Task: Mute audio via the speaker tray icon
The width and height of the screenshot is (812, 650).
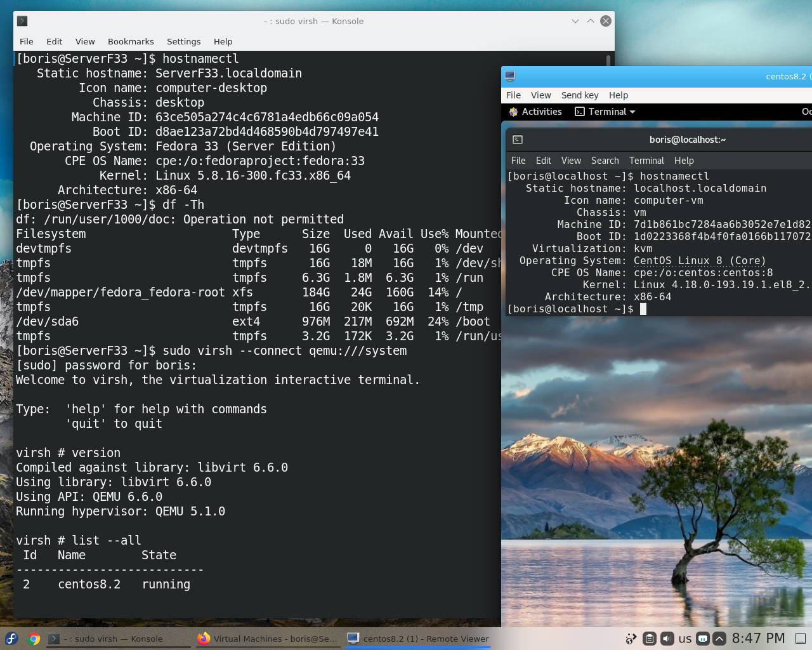Action: point(667,639)
